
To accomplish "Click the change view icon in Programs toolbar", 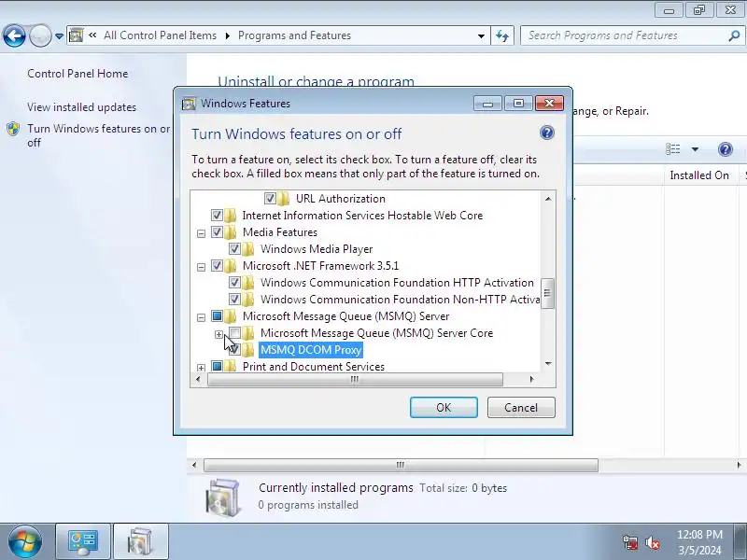I will 672,149.
